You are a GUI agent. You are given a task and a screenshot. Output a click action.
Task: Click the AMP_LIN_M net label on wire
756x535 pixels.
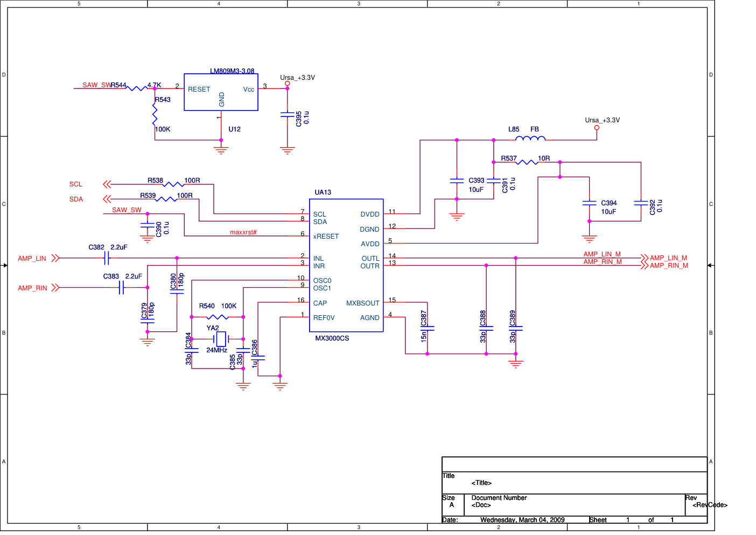point(602,254)
